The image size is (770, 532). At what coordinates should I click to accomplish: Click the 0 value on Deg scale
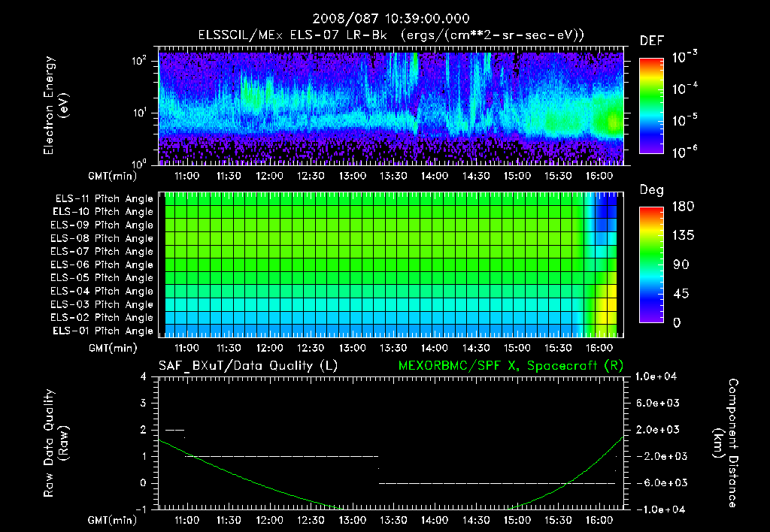coord(678,323)
